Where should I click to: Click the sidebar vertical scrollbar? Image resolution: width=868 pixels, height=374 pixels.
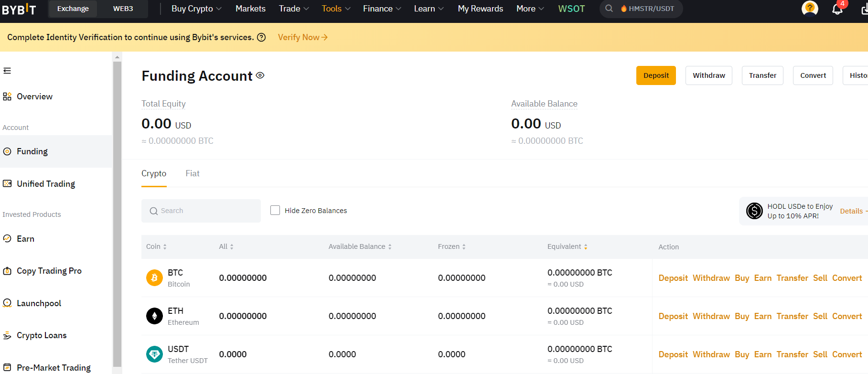(x=118, y=214)
